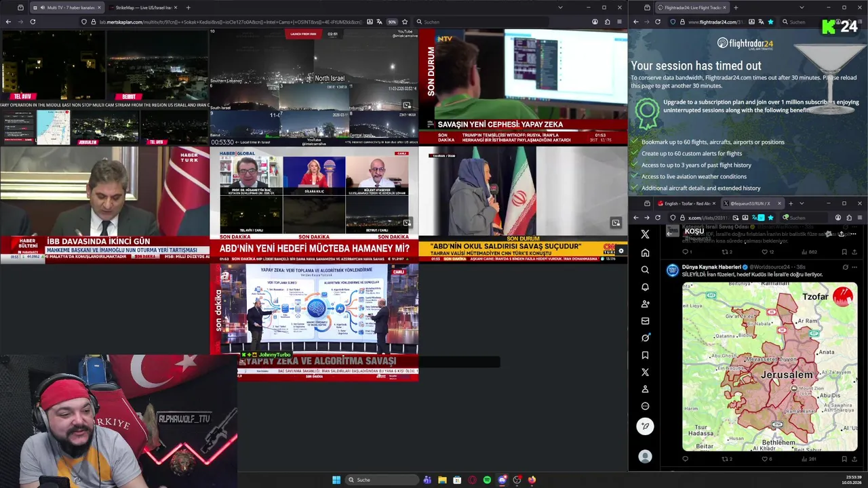Close the @fequeun53/RUN X tab
The width and height of the screenshot is (868, 488).
(778, 203)
